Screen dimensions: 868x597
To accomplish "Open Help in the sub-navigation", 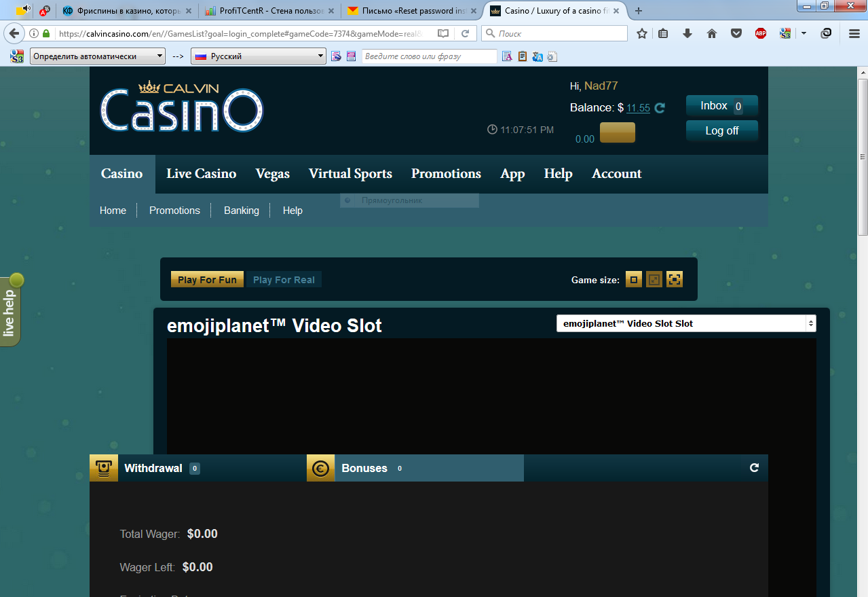I will coord(293,211).
